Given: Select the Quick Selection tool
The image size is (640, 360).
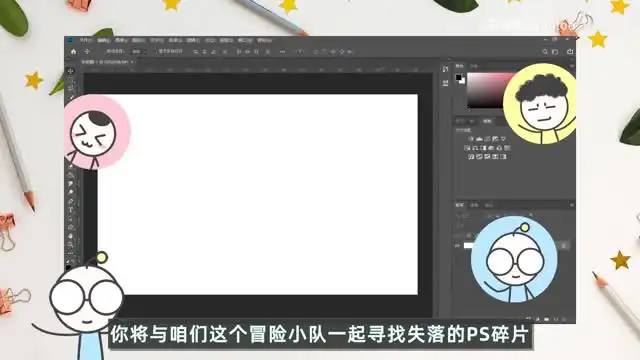Looking at the screenshot, I should (x=71, y=97).
